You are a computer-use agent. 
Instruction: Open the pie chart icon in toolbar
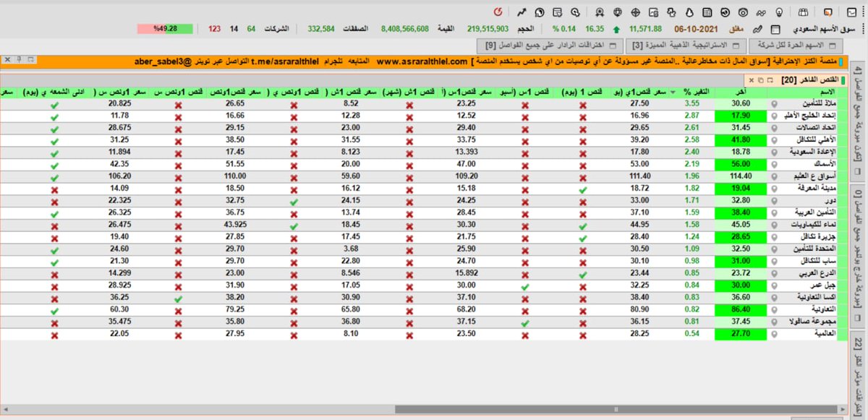540,12
